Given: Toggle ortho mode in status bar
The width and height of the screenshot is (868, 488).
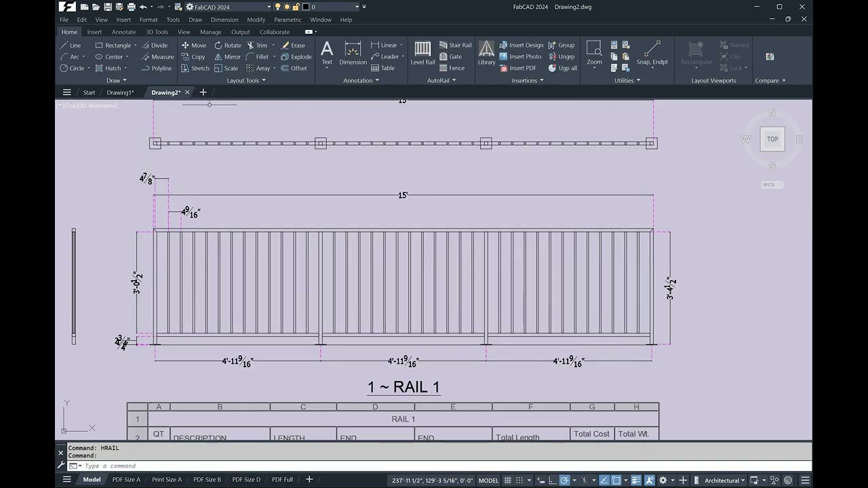Looking at the screenshot, I should tap(553, 481).
